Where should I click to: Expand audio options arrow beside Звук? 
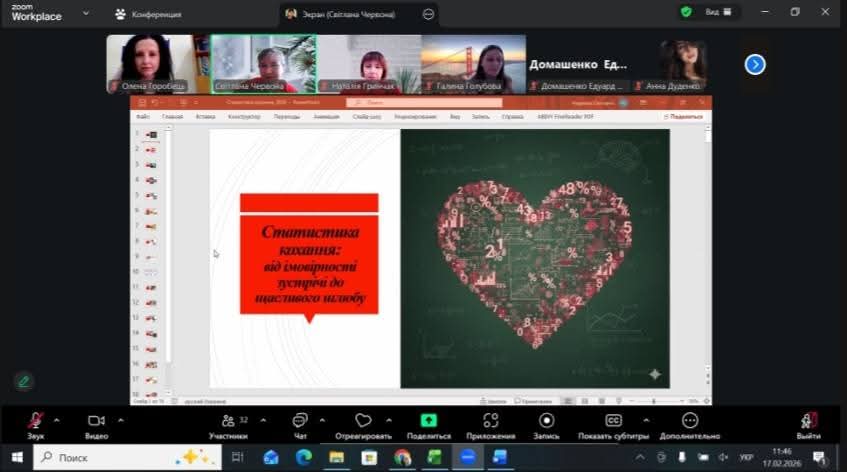pos(56,420)
